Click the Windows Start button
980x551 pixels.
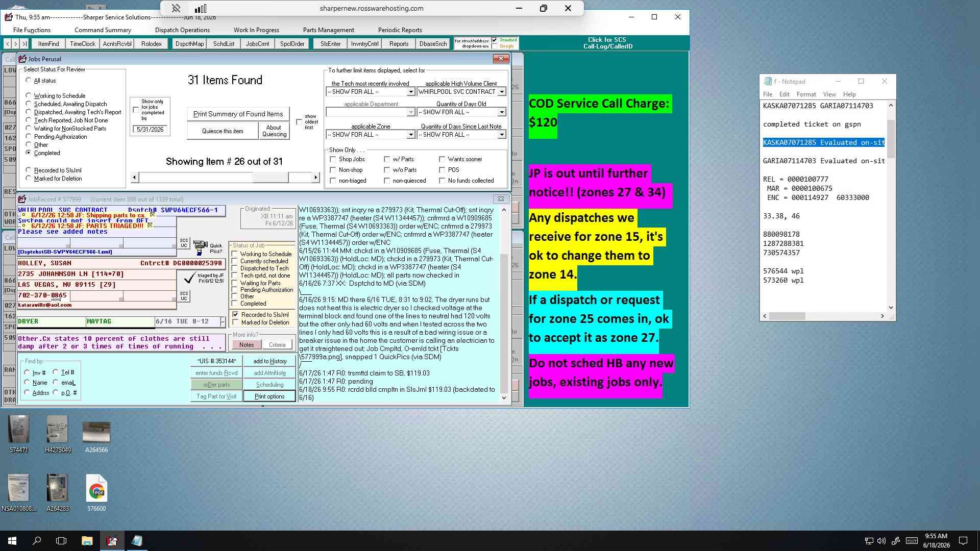[12, 541]
